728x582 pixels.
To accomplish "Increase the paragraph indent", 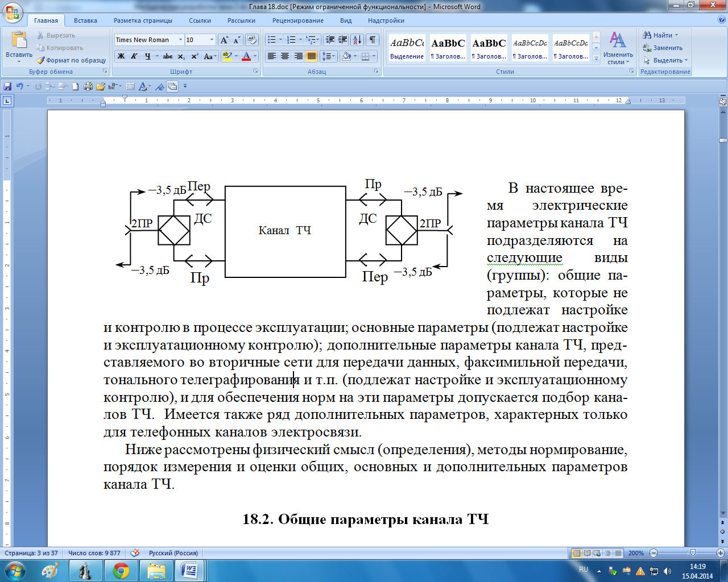I will click(343, 40).
